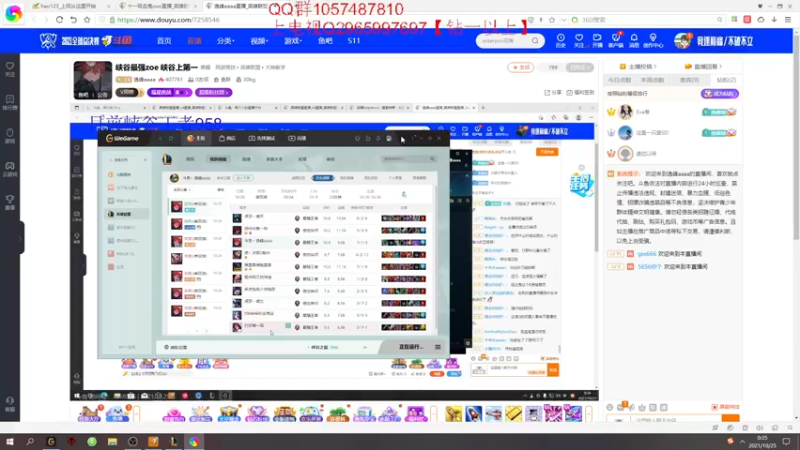Click the search magnifier in the Douyu header
This screenshot has height=450, width=800.
tap(535, 41)
